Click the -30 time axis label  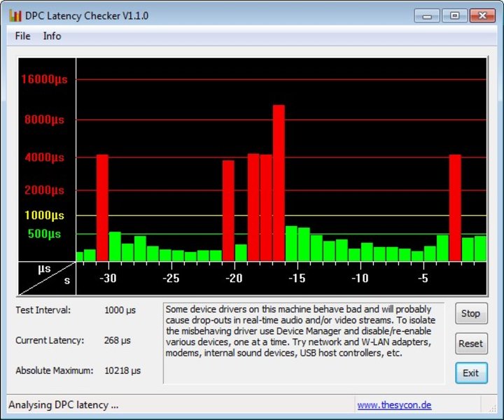pyautogui.click(x=108, y=278)
